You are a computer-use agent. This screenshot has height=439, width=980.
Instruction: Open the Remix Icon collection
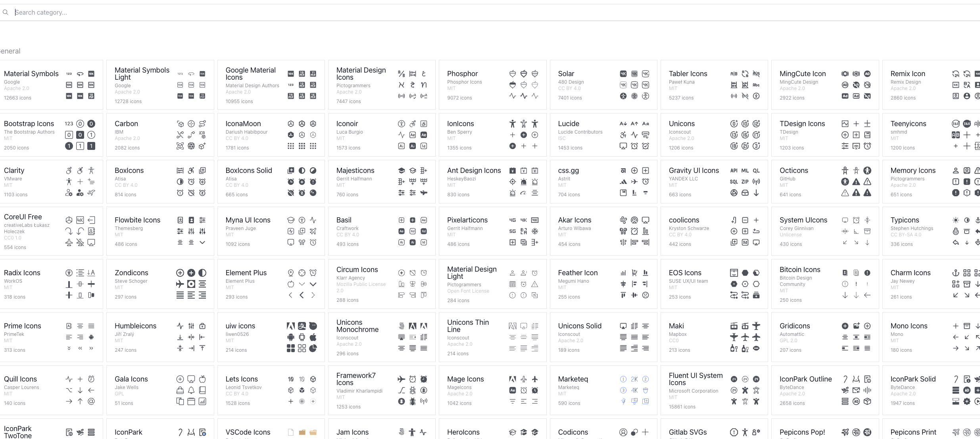tap(932, 85)
